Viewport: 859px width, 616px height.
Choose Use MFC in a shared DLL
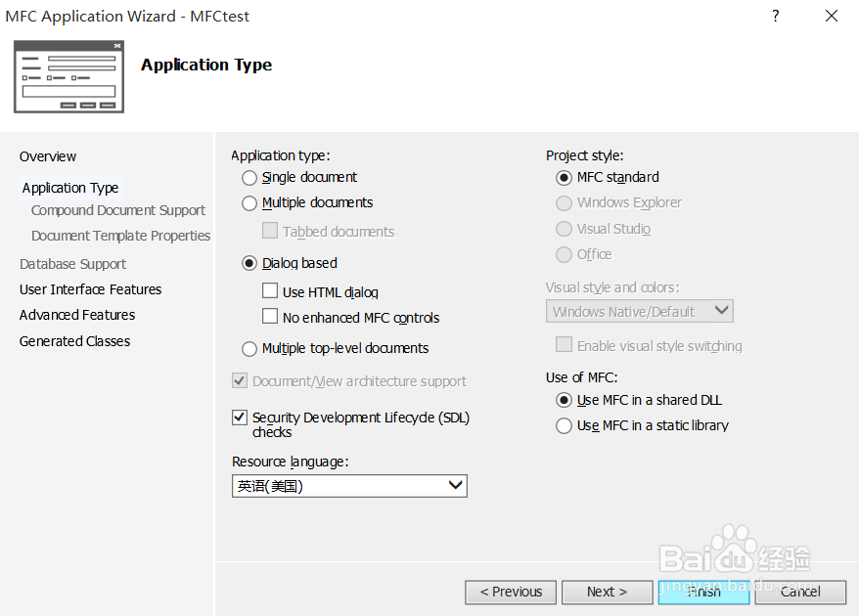tap(564, 400)
